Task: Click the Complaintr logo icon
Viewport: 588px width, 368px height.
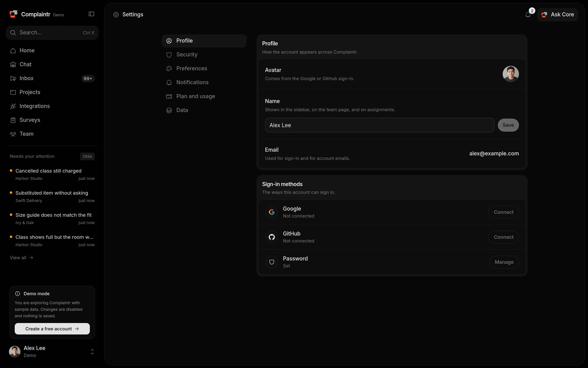Action: point(13,14)
